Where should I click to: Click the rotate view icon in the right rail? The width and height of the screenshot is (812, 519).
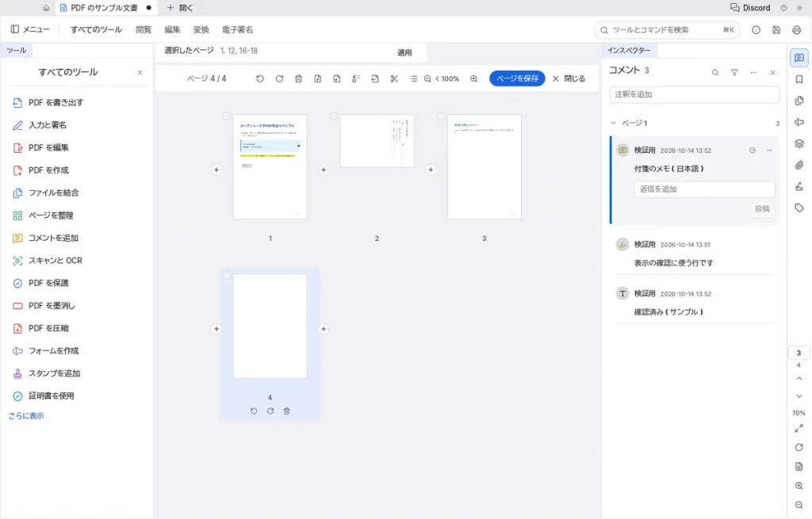click(x=799, y=447)
